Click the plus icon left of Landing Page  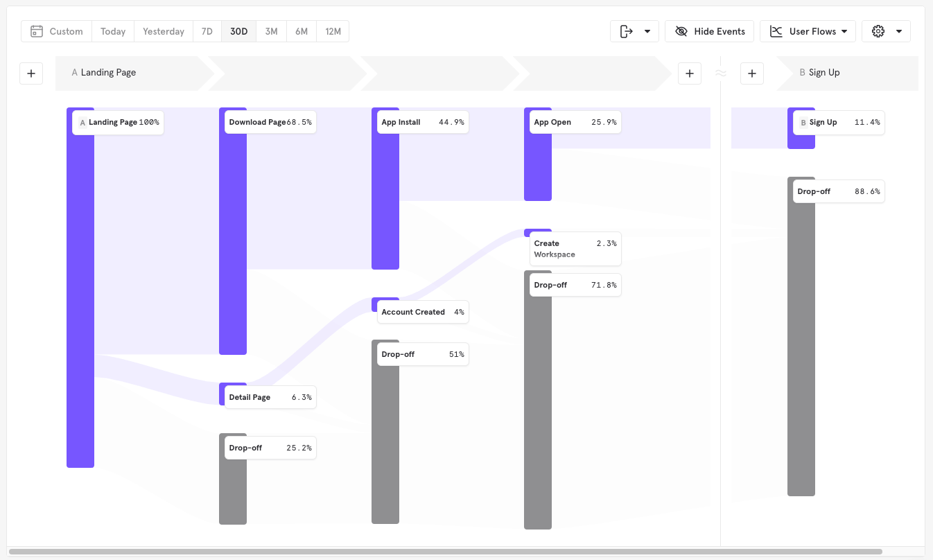(30, 73)
